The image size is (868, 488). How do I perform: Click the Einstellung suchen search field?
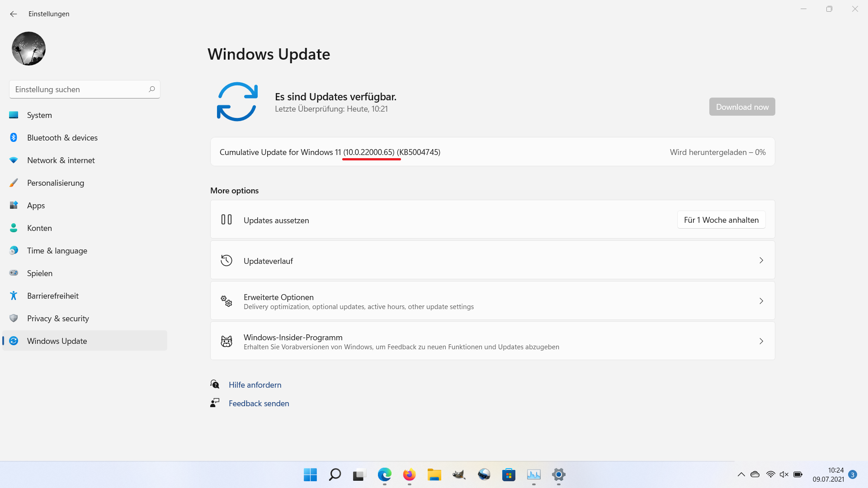point(79,89)
